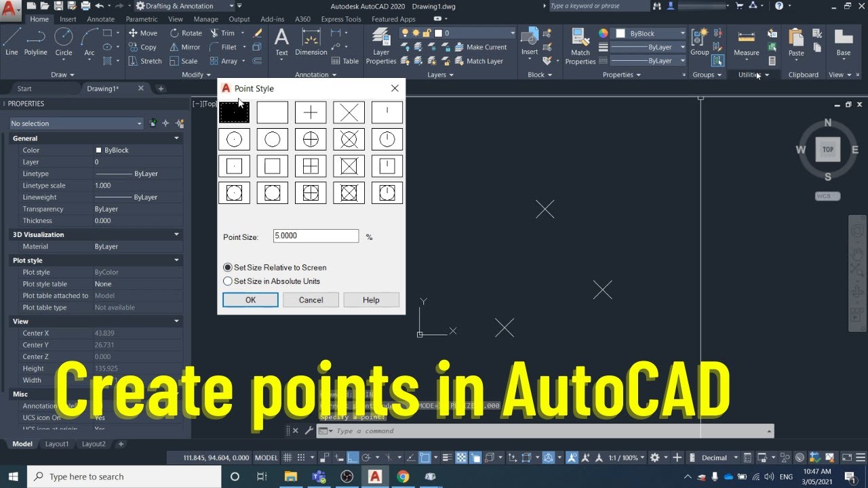
Task: Enable ortho mode in status bar
Action: [353, 457]
